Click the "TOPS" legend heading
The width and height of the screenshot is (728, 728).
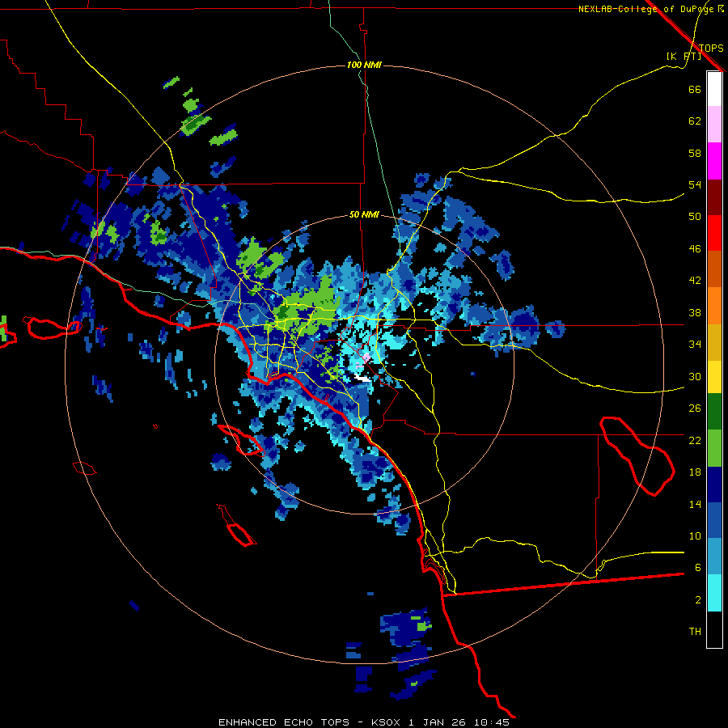(x=711, y=48)
